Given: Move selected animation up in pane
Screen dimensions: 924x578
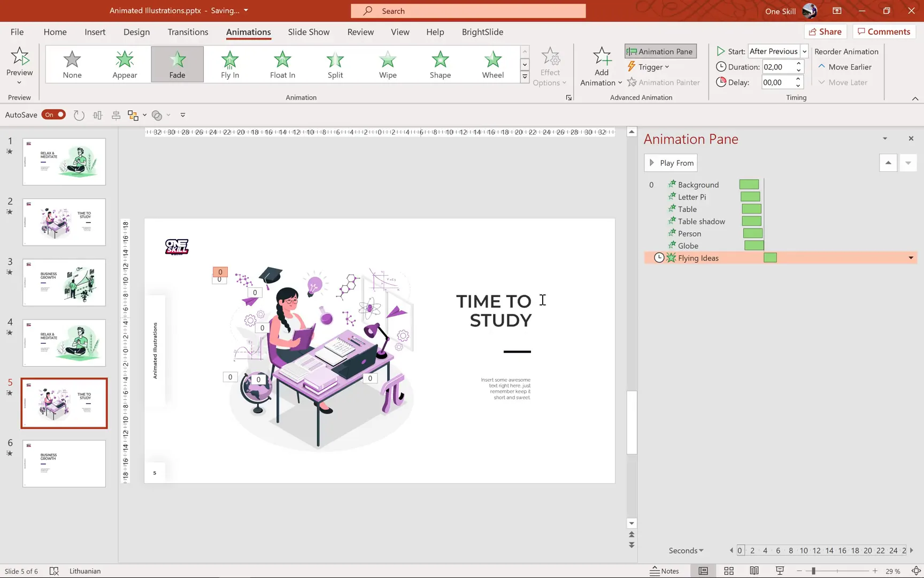Looking at the screenshot, I should [888, 163].
